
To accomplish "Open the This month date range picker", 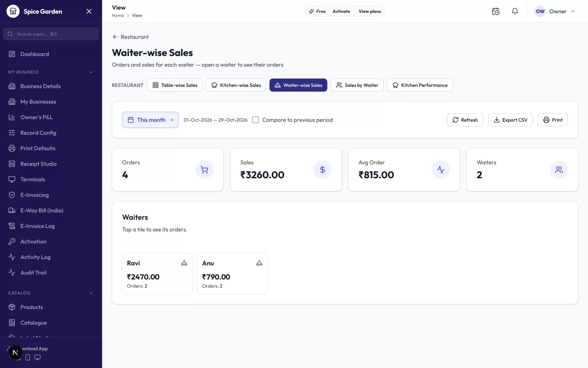I will 150,120.
